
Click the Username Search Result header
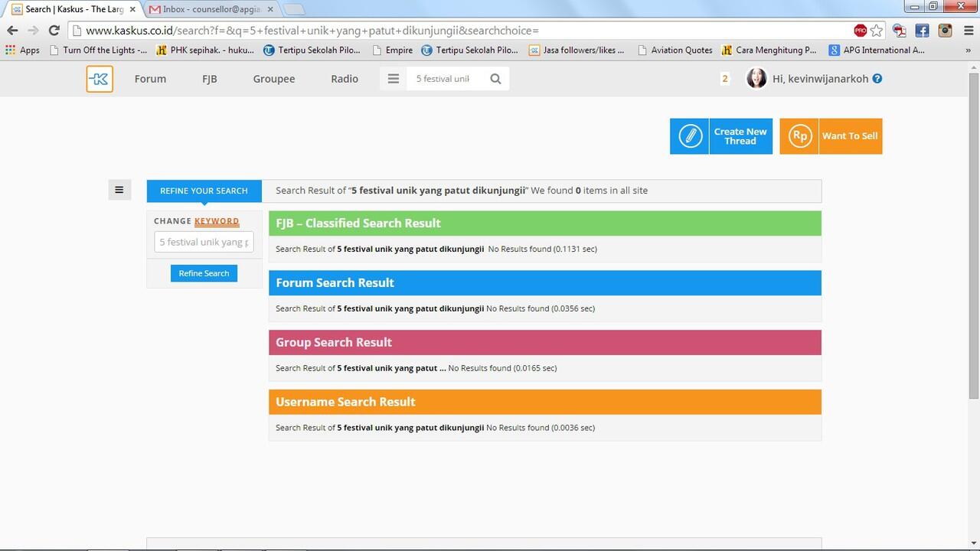pos(544,403)
